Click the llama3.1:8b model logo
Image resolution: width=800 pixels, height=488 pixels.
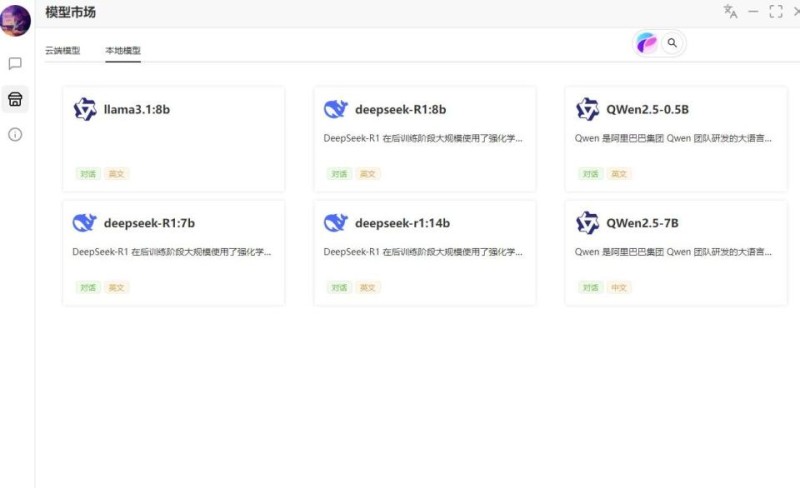85,109
